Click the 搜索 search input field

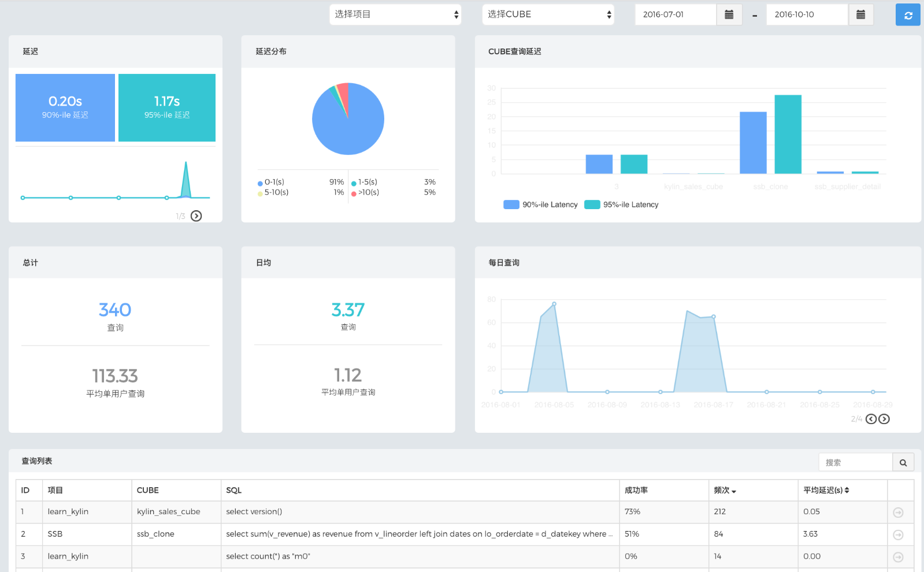[855, 462]
